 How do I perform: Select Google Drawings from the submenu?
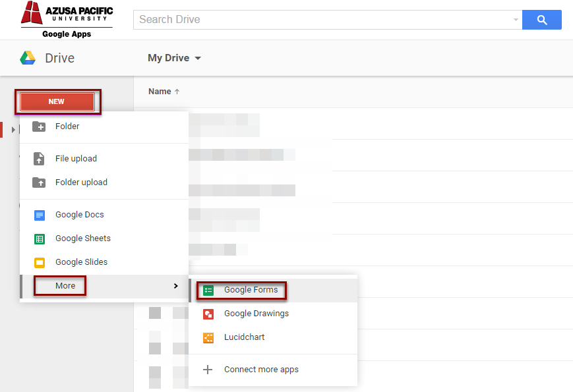click(x=273, y=314)
